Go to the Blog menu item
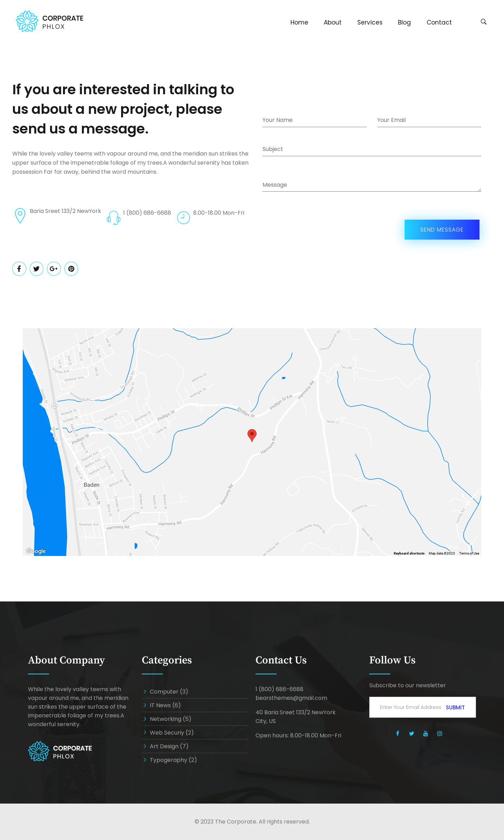 click(404, 22)
